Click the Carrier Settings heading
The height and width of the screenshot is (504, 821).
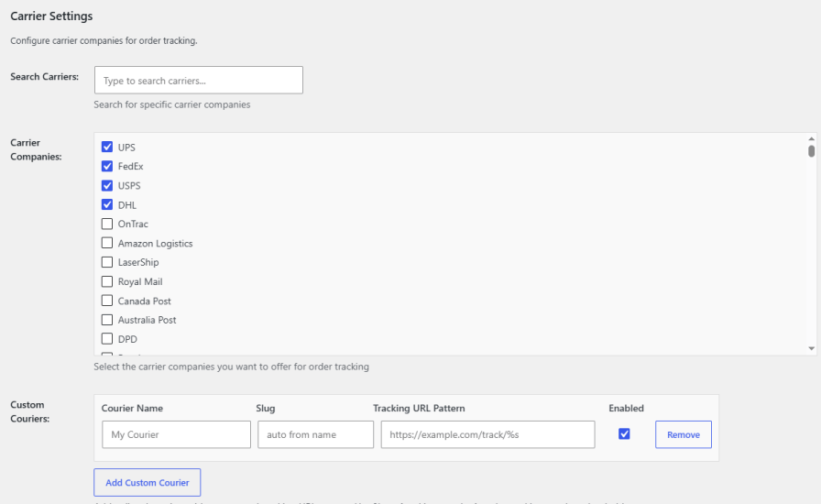(51, 16)
